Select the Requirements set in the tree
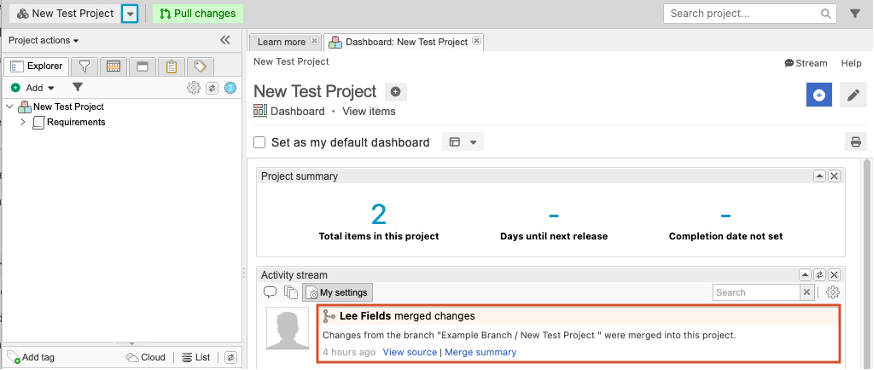The width and height of the screenshot is (874, 370). [x=76, y=122]
